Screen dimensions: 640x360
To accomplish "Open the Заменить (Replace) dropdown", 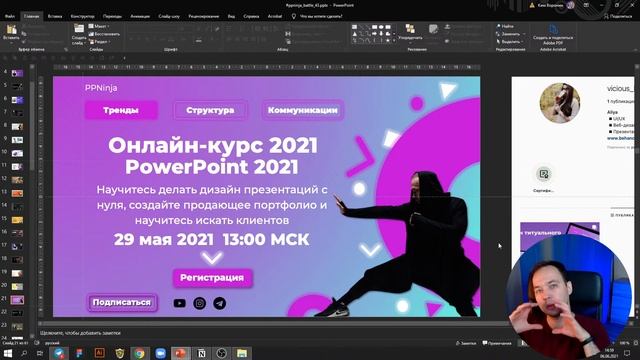I will pyautogui.click(x=510, y=34).
